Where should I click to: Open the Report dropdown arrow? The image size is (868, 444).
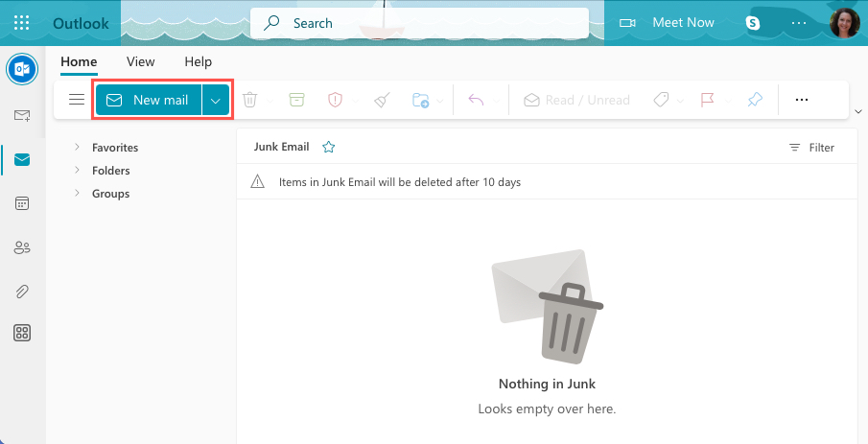click(356, 101)
